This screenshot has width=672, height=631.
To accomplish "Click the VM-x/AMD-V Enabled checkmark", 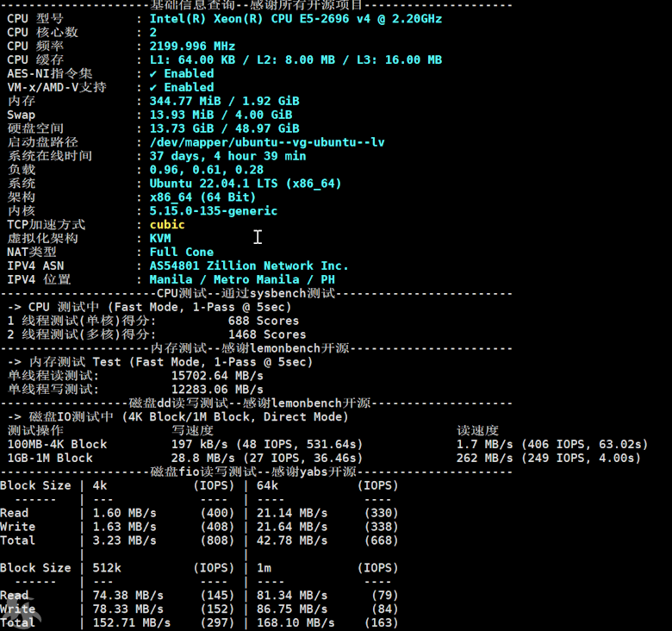I will click(x=153, y=87).
